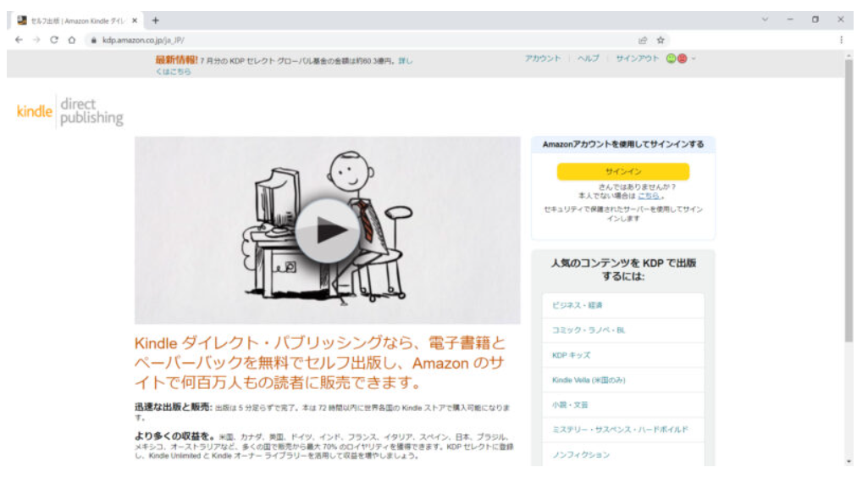Click the scrollbar up arrow

(849, 55)
